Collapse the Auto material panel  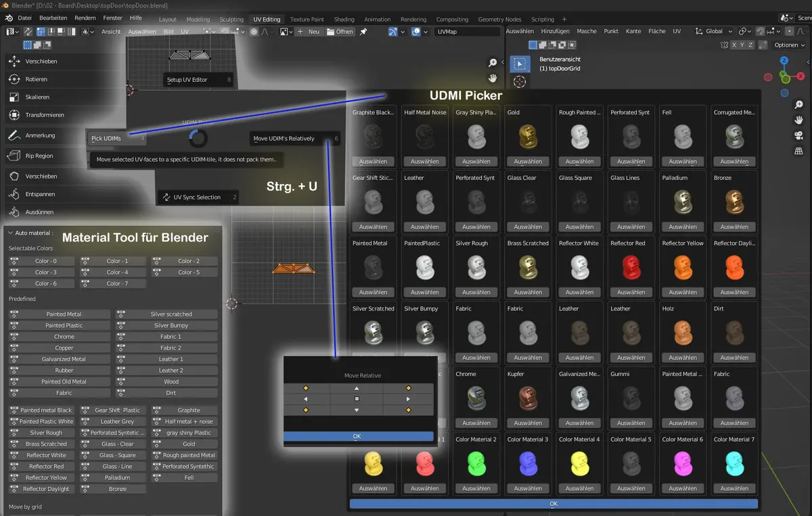10,233
